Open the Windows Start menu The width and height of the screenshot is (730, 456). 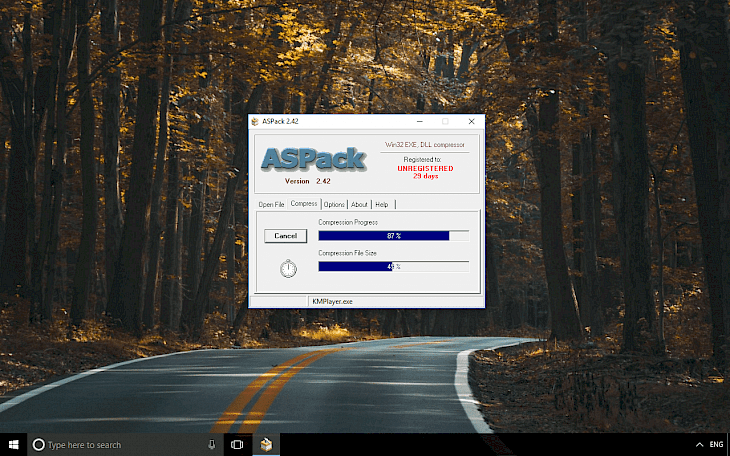(14, 445)
